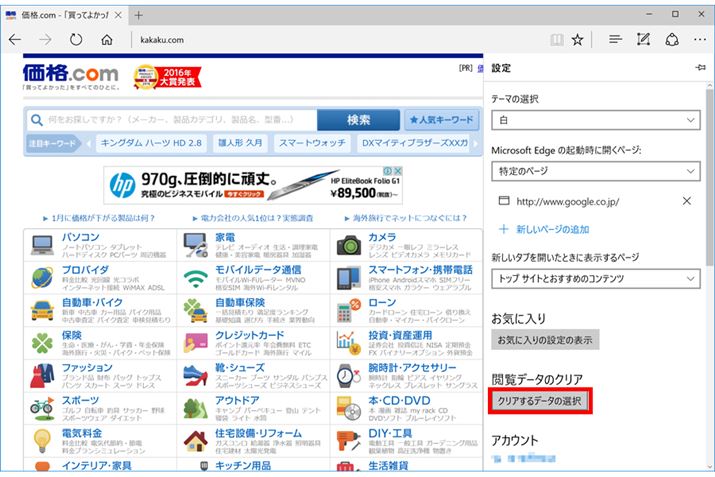
Task: Click the product search input field
Action: pos(172,120)
